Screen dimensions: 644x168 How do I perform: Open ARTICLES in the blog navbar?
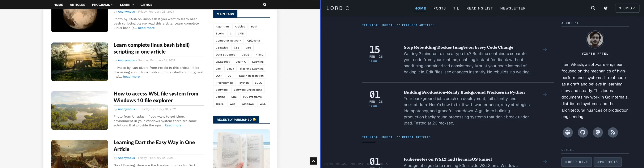[77, 5]
